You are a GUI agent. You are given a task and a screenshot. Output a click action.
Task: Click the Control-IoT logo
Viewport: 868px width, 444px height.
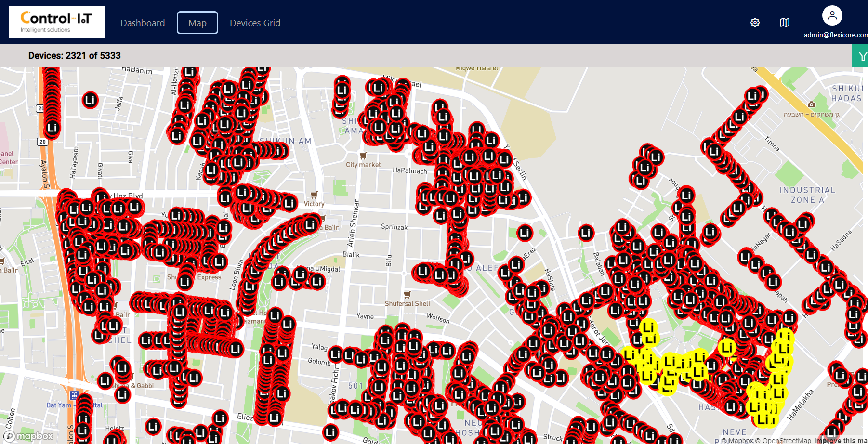[56, 22]
